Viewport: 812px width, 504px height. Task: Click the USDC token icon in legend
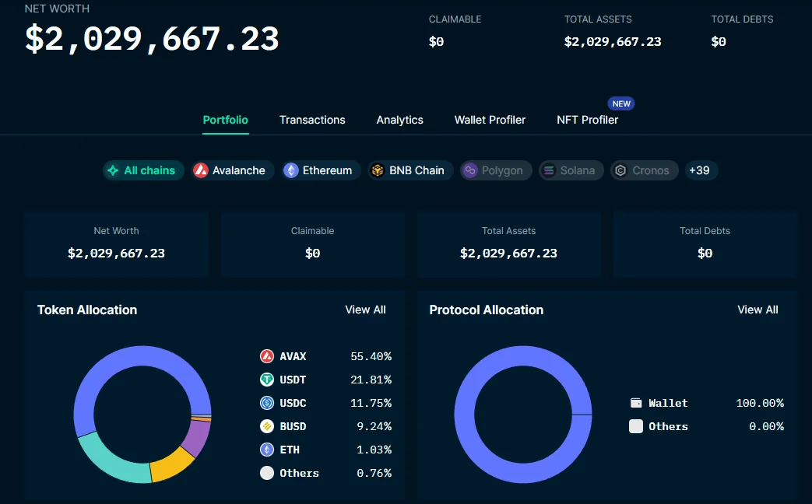[267, 403]
